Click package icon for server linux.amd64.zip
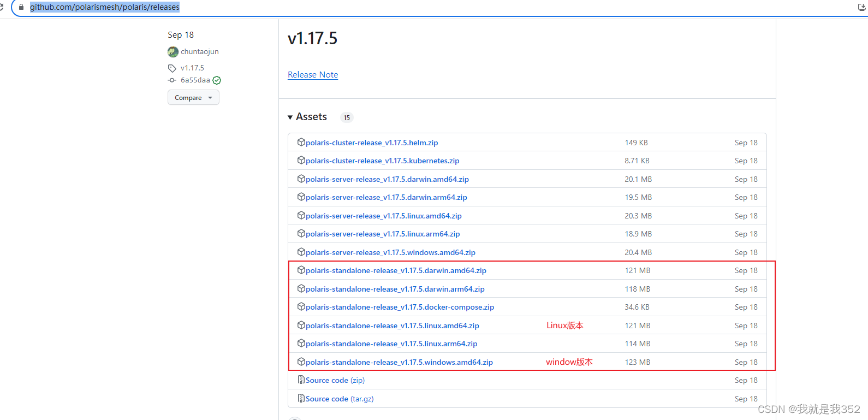 click(301, 215)
